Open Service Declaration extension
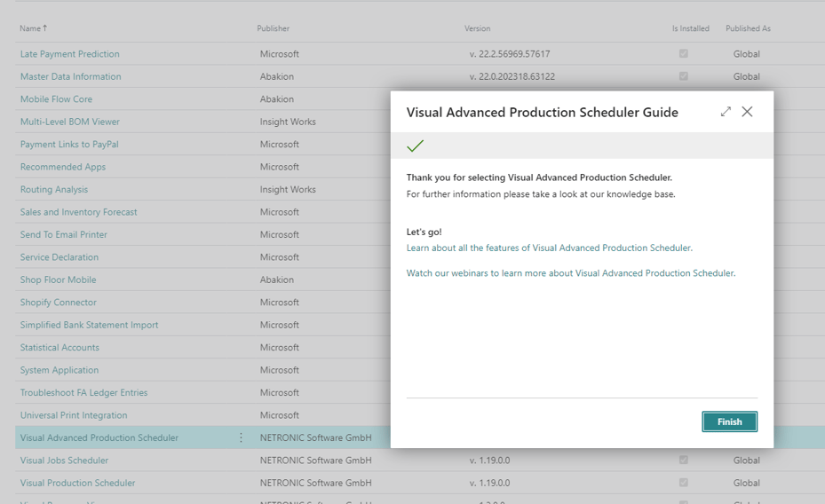 click(59, 257)
